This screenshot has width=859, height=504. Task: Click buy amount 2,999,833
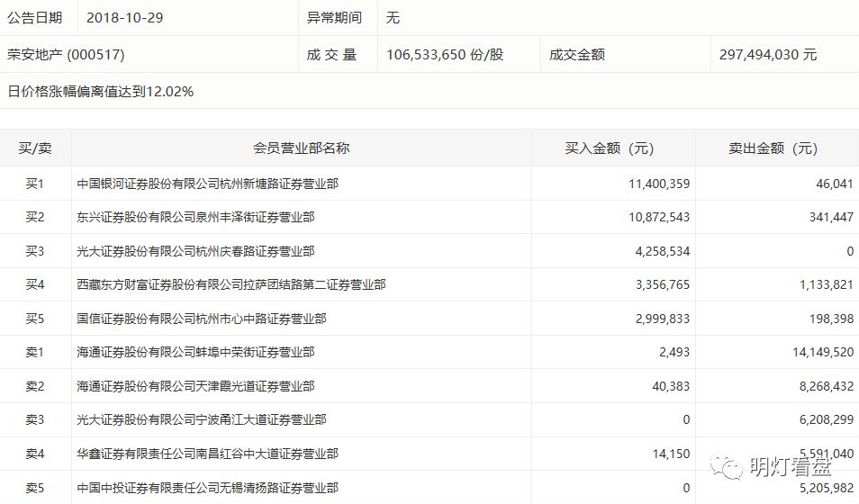(663, 319)
